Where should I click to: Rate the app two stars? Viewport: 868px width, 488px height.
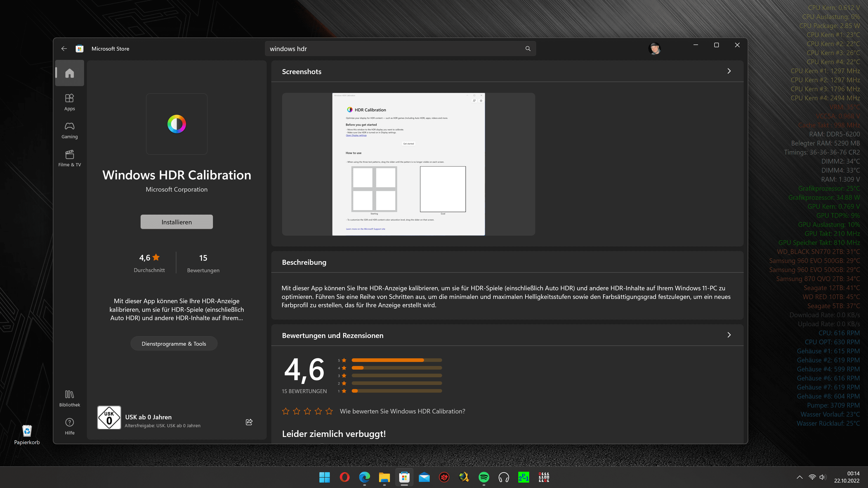click(297, 411)
